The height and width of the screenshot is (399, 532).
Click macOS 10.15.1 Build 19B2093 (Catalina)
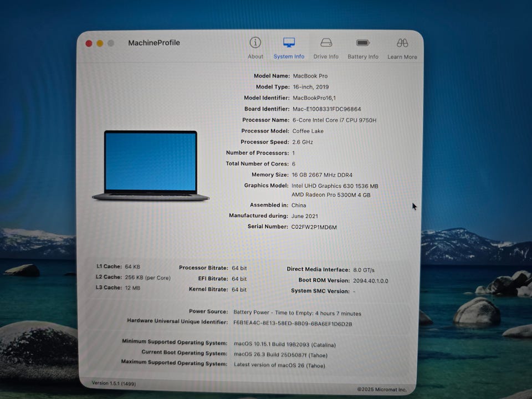pos(285,344)
